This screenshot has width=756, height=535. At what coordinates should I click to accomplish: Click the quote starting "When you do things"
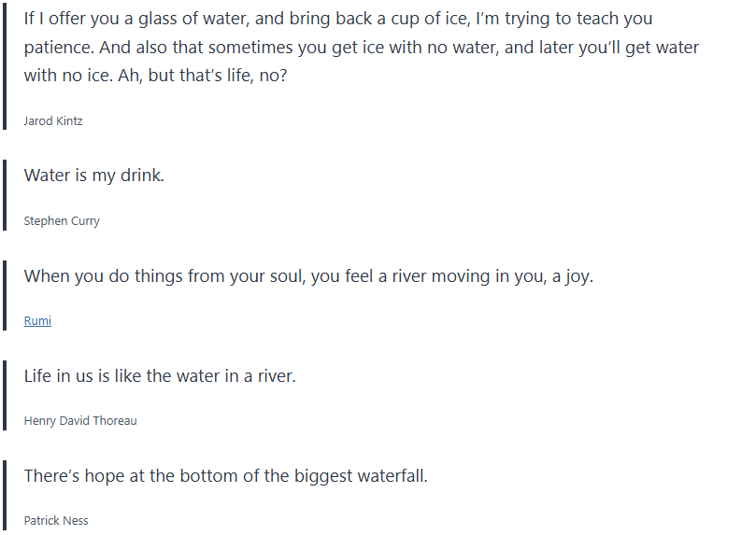tap(308, 276)
